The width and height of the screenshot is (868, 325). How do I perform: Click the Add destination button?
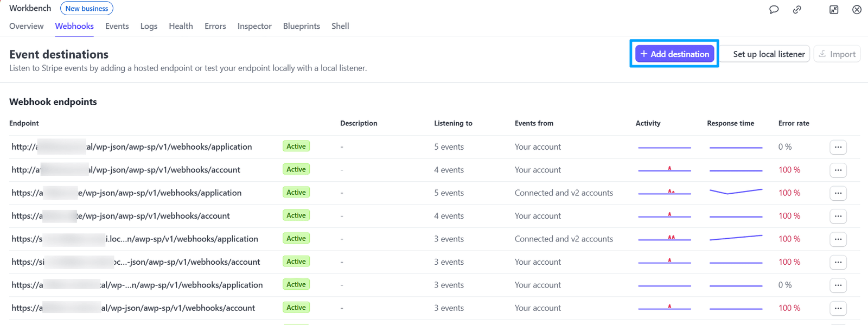click(674, 54)
